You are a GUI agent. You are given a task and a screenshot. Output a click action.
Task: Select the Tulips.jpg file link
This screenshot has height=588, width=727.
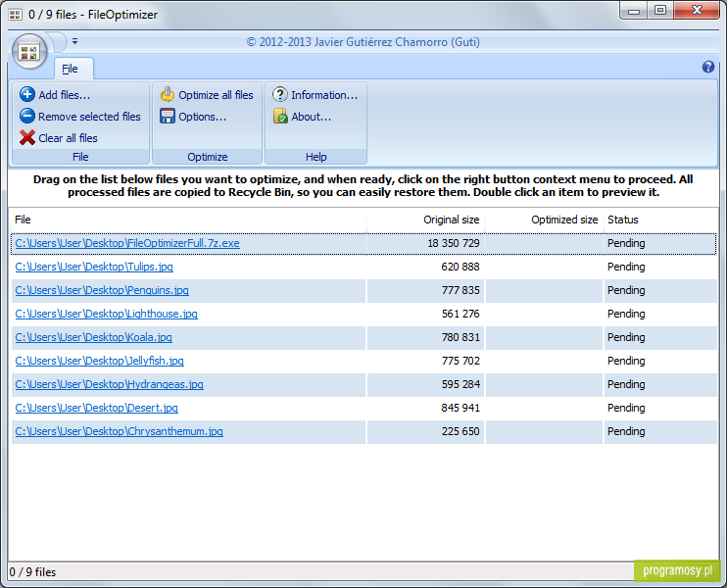pos(94,268)
